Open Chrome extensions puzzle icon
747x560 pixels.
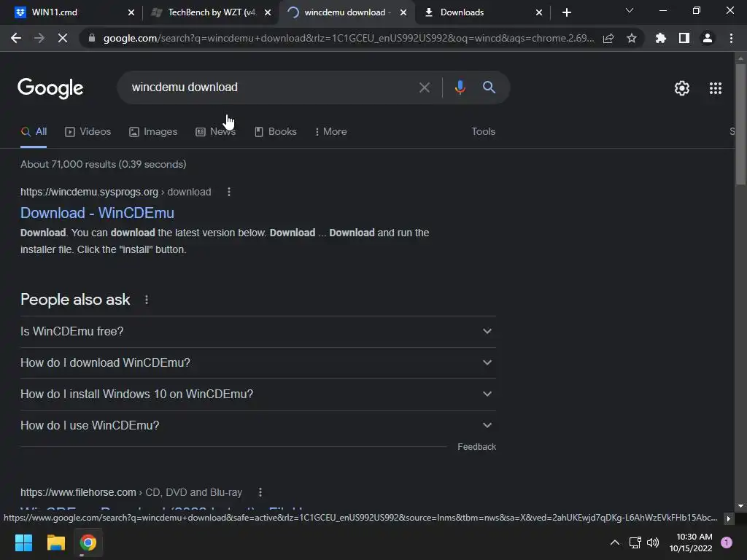[661, 38]
